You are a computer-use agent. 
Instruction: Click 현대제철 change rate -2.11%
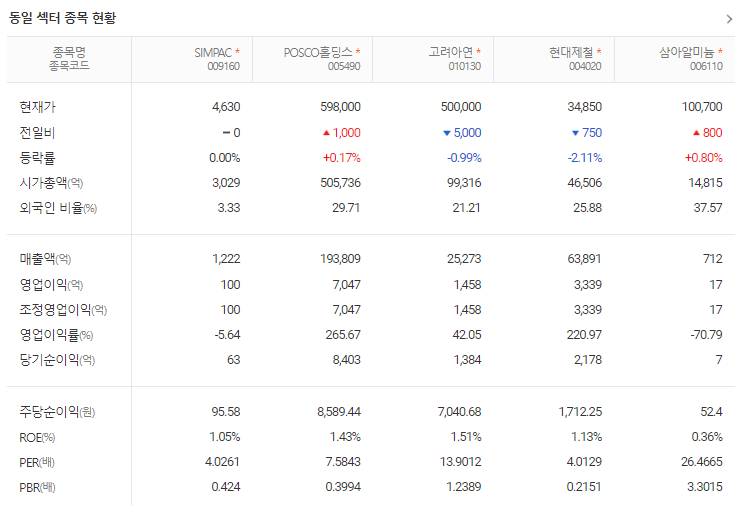[x=585, y=158]
